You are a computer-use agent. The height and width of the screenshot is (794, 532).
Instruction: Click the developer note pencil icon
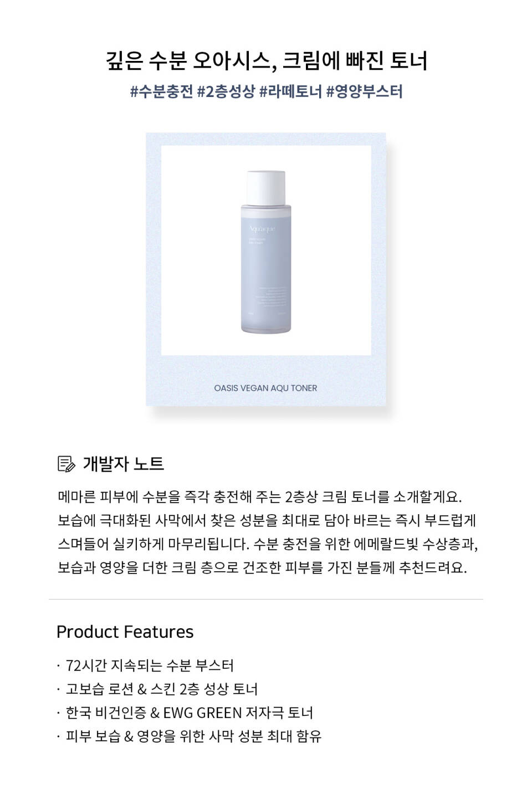pos(66,464)
